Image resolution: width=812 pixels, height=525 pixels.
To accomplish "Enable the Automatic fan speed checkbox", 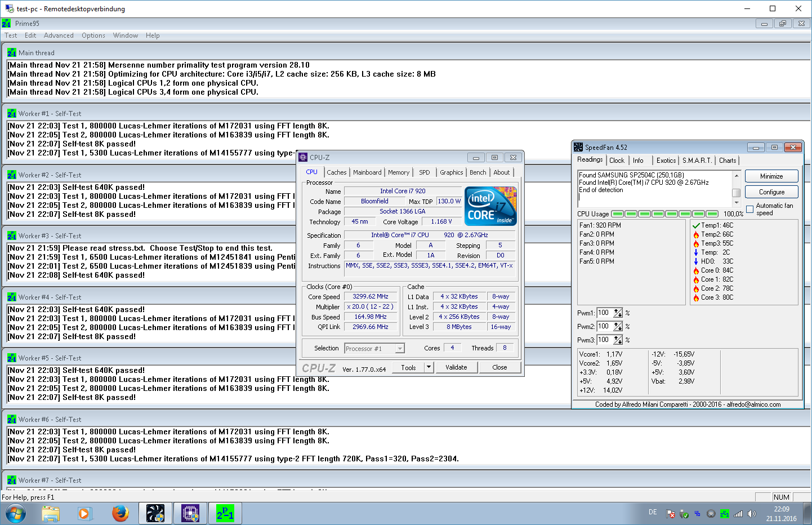I will 750,209.
